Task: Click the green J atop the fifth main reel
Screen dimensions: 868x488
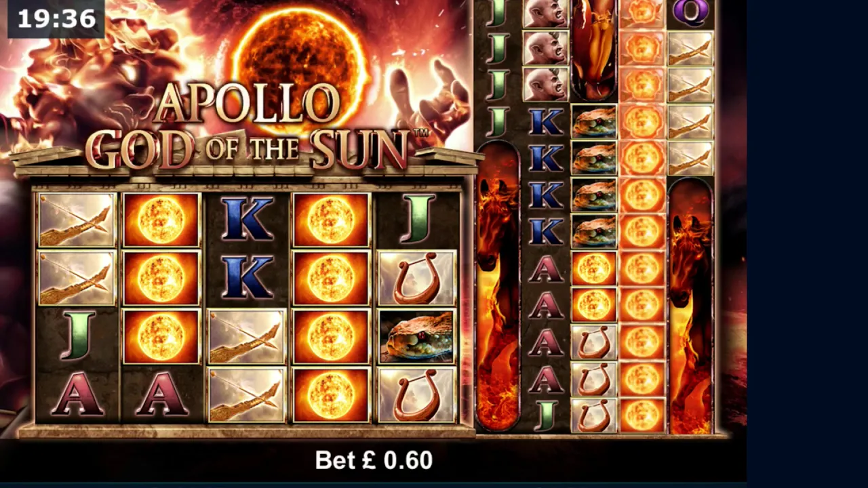Action: (416, 220)
